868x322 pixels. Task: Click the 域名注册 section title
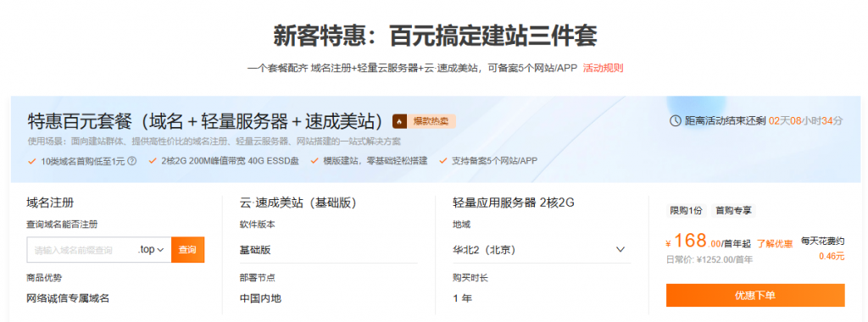[x=50, y=203]
